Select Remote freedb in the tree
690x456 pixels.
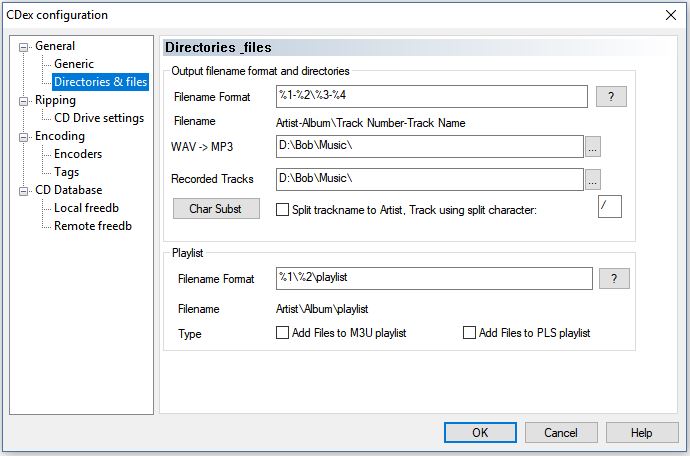(93, 226)
